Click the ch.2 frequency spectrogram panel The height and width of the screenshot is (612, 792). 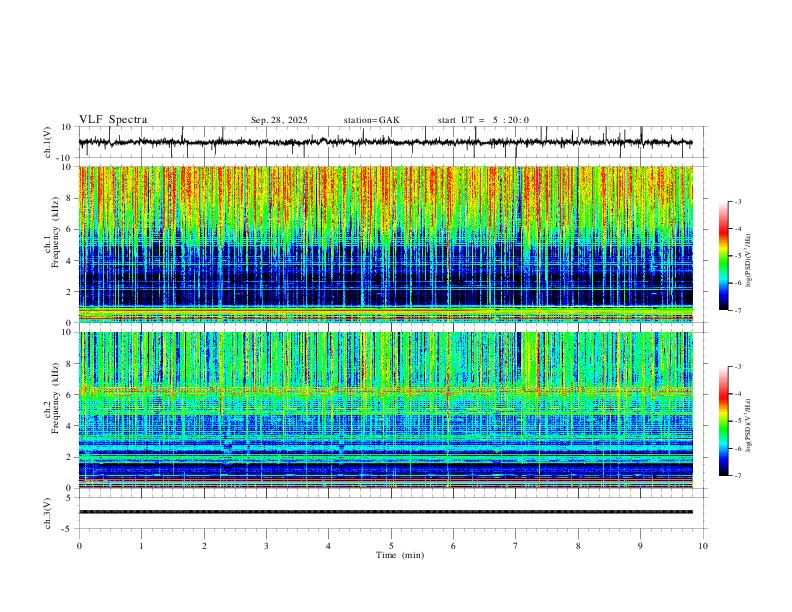pyautogui.click(x=385, y=410)
